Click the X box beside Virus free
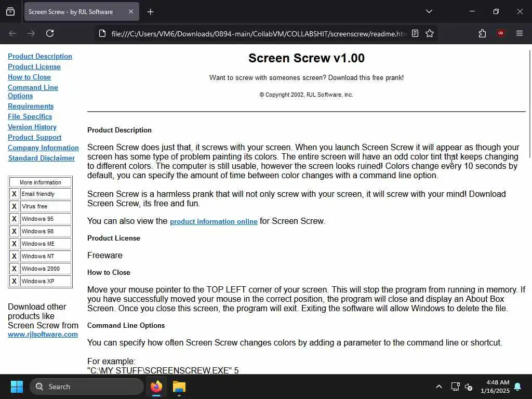 (x=14, y=206)
